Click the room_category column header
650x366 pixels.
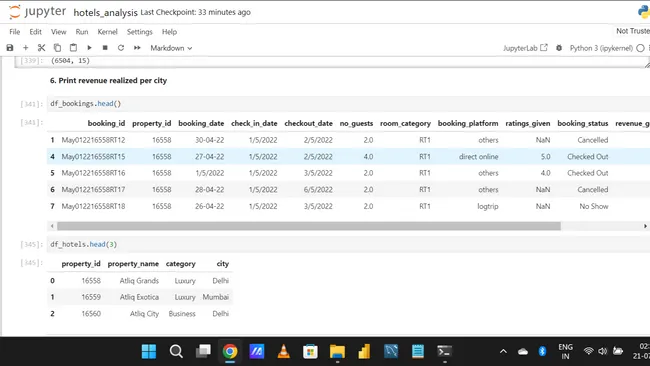[x=405, y=124]
